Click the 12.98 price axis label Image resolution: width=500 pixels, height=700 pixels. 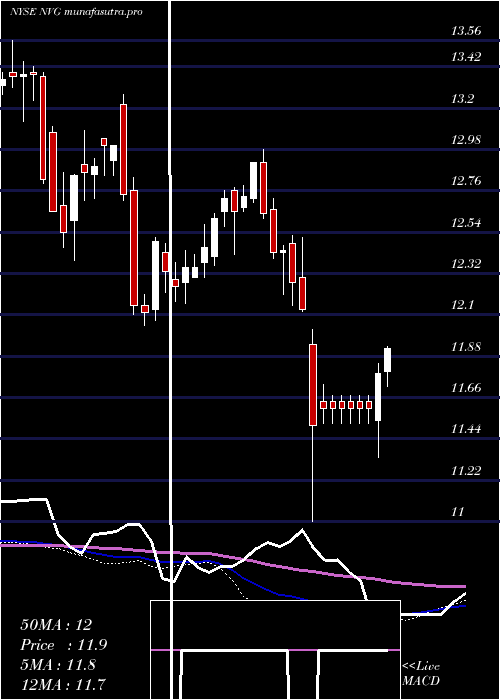(466, 140)
